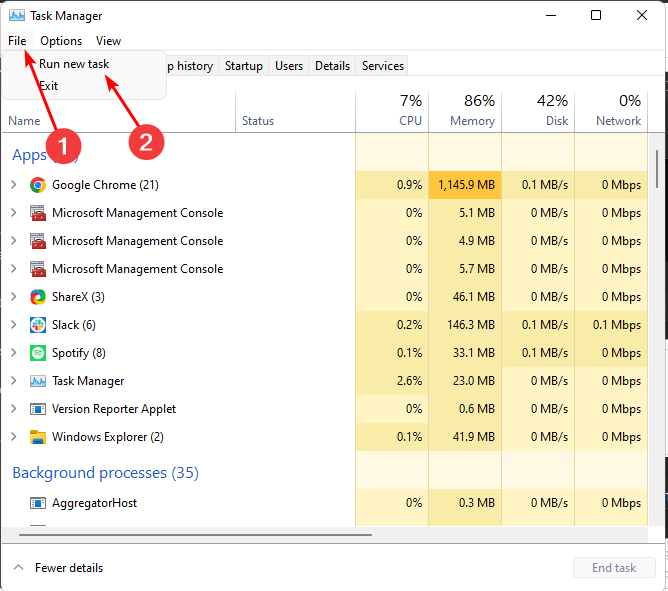The height and width of the screenshot is (591, 668).
Task: Click the Version Reporter Applet icon
Action: tap(38, 409)
